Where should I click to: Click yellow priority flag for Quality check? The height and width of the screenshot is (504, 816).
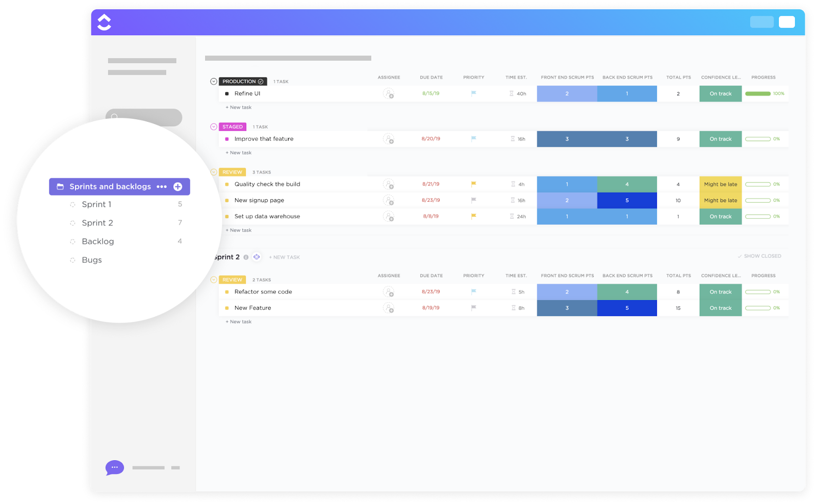(474, 184)
